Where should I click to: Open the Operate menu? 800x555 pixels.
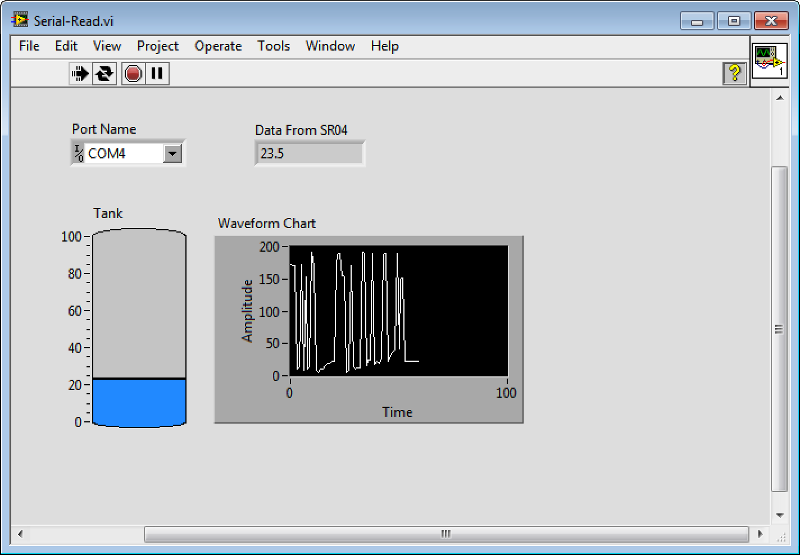[218, 46]
